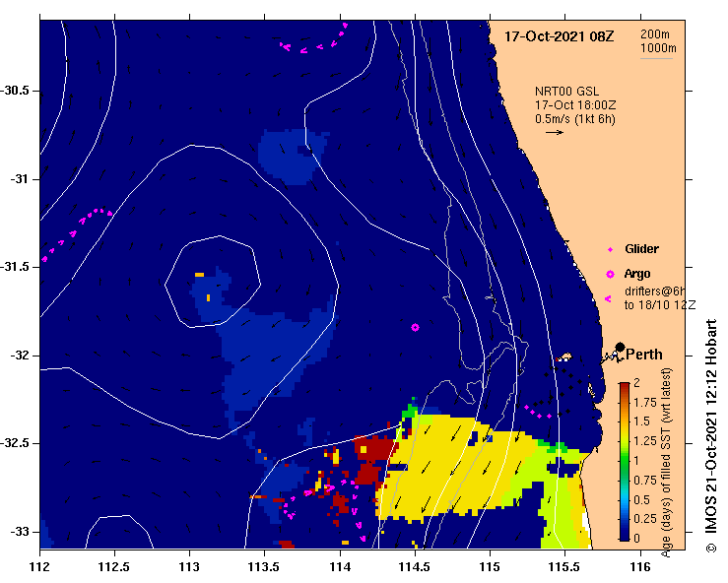The image size is (728, 583).
Task: Click the small green patch near 114.5
Action: click(410, 410)
